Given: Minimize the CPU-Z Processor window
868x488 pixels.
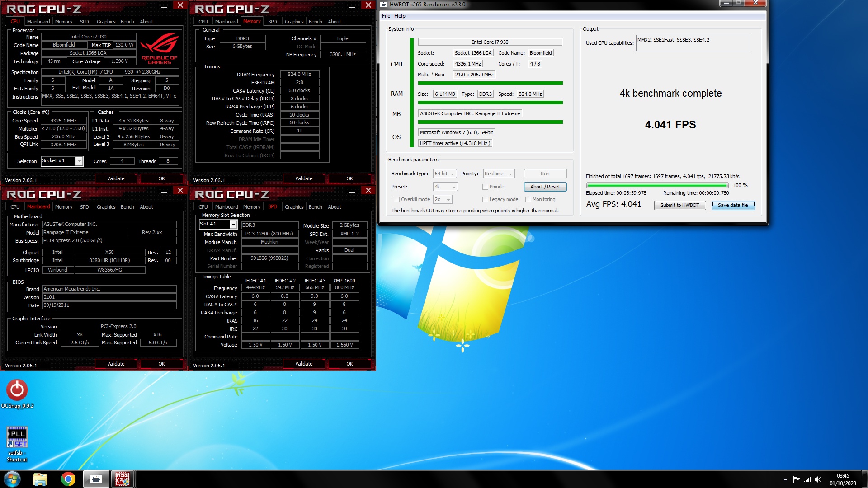Looking at the screenshot, I should (x=164, y=6).
